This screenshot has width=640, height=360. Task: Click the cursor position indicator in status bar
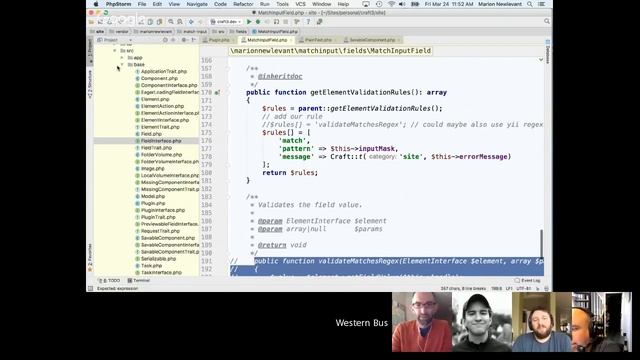tap(497, 289)
